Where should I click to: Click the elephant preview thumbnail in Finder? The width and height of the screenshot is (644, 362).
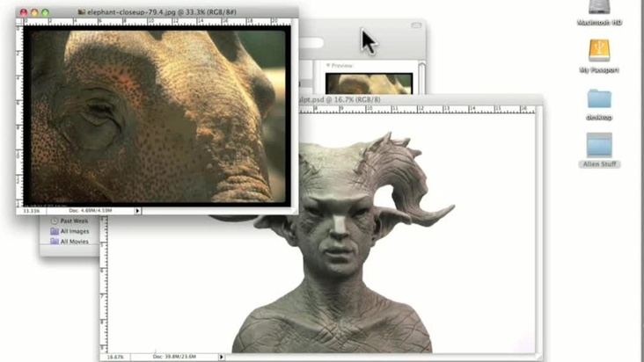click(369, 83)
